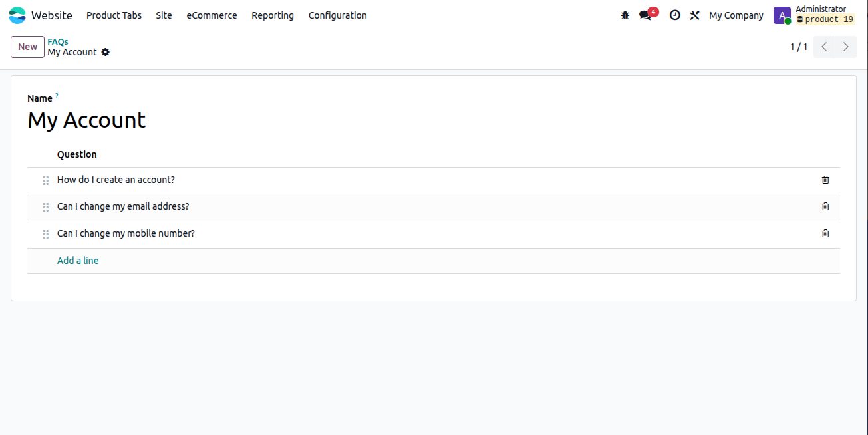Grab handle of 'How do I create an account?' row
The width and height of the screenshot is (868, 435).
pyautogui.click(x=46, y=180)
